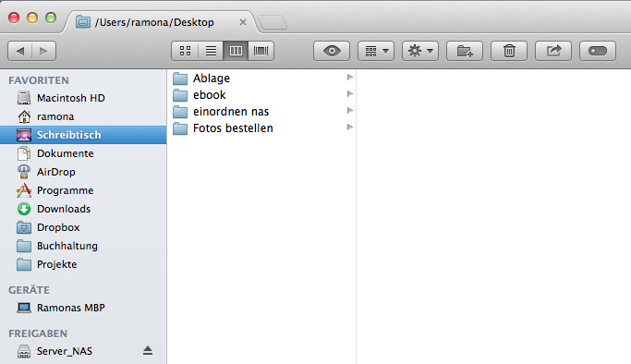631x364 pixels.
Task: Click the AirDrop parachute icon
Action: (24, 172)
